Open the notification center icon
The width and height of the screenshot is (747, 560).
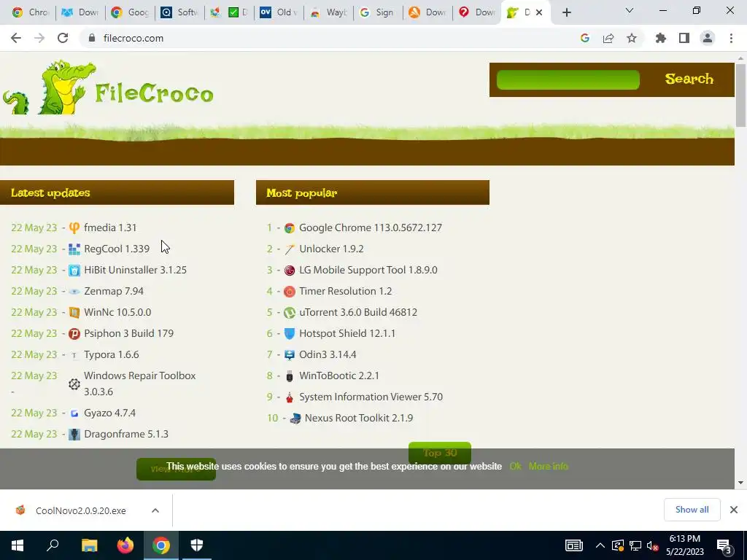pos(724,545)
